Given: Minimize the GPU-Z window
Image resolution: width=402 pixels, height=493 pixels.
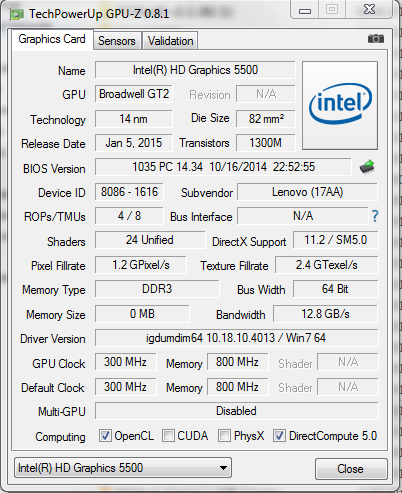Looking at the screenshot, I should [305, 10].
